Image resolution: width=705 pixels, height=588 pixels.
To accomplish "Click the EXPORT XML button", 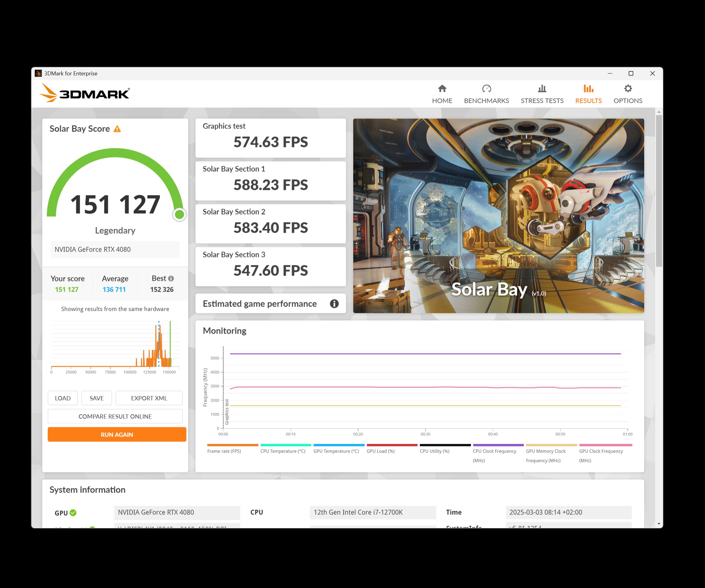I will 149,398.
